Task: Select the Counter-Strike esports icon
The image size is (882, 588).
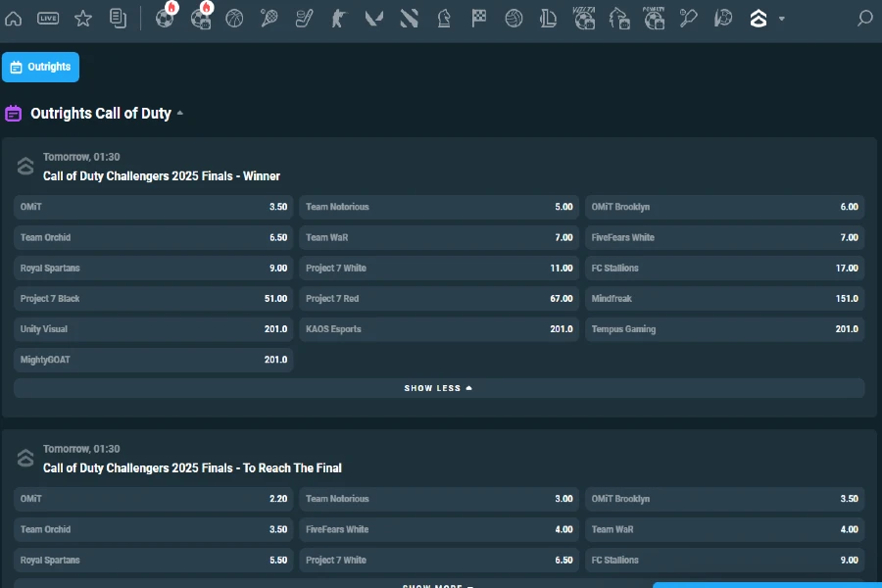Action: 338,18
